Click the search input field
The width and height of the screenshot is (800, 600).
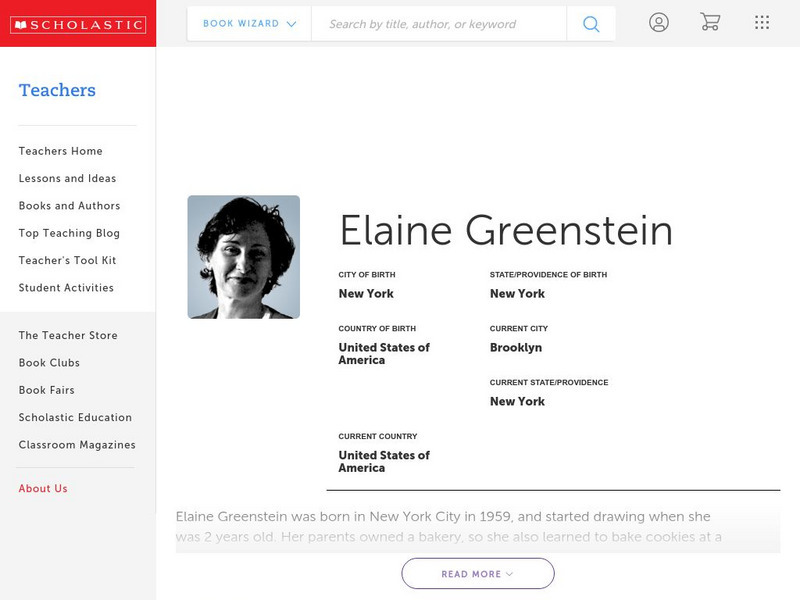pos(440,22)
